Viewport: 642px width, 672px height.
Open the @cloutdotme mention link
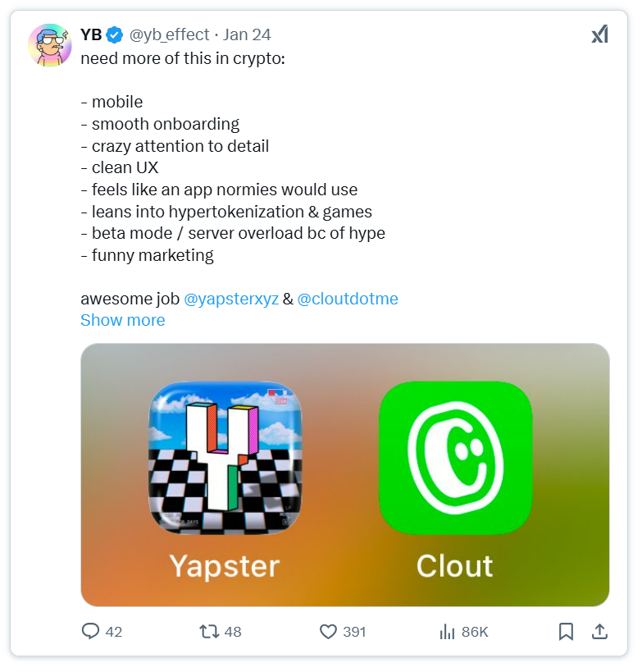pos(348,299)
